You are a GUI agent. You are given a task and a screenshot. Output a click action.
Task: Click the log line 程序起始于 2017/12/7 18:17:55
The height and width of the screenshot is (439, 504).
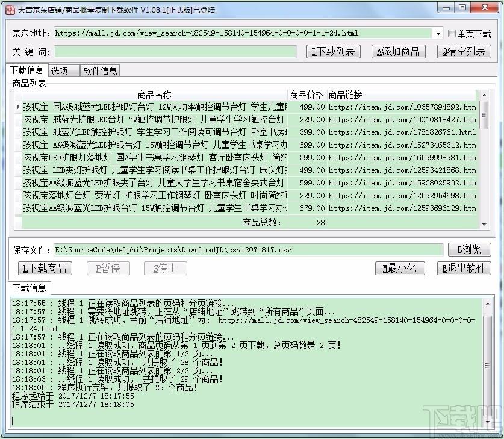click(73, 396)
